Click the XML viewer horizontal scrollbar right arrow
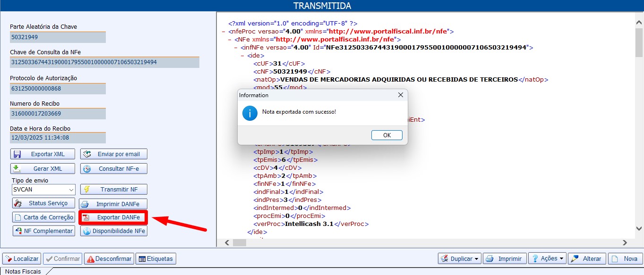This screenshot has width=644, height=275. pos(625,242)
